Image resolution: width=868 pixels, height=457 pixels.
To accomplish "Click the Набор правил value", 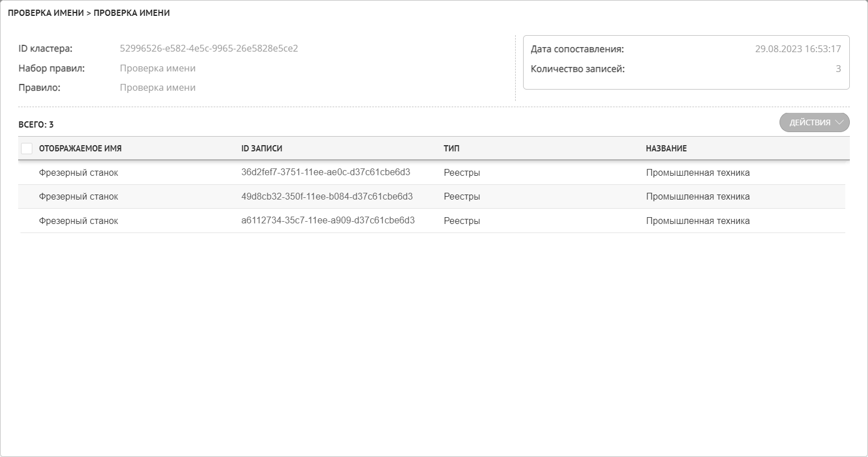I will [158, 69].
